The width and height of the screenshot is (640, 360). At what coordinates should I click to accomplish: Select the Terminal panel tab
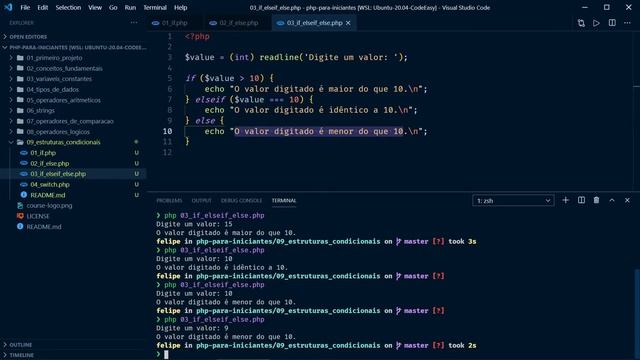click(x=284, y=200)
